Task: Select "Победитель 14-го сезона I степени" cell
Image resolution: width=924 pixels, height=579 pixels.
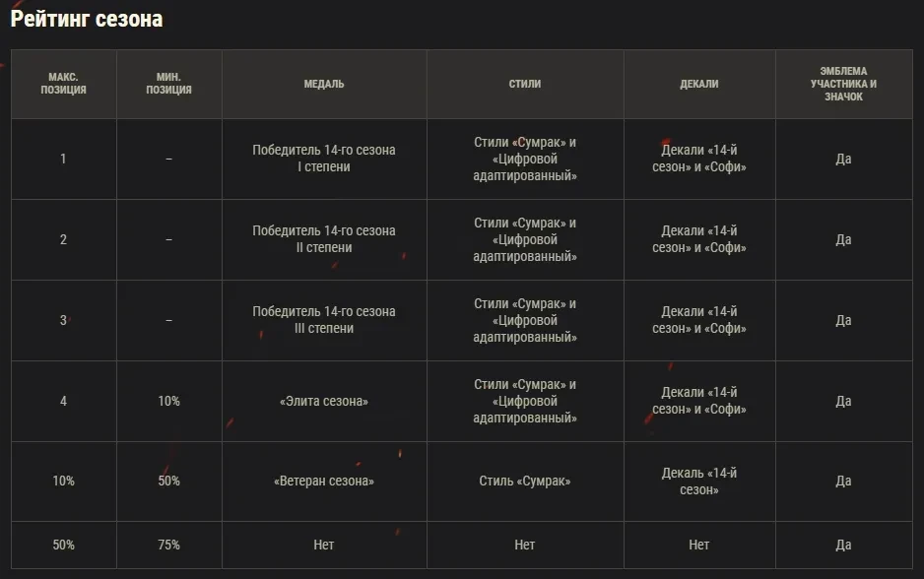Action: pos(324,159)
